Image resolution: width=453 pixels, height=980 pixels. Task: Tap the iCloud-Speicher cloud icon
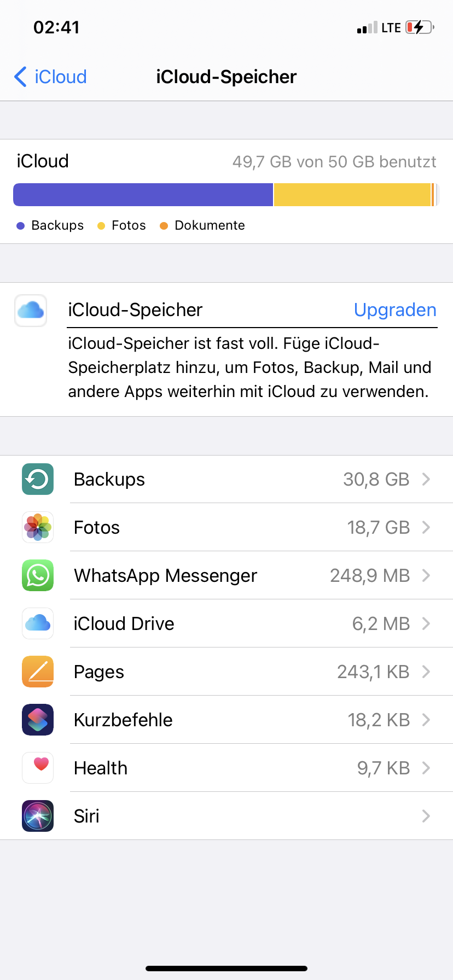31,311
